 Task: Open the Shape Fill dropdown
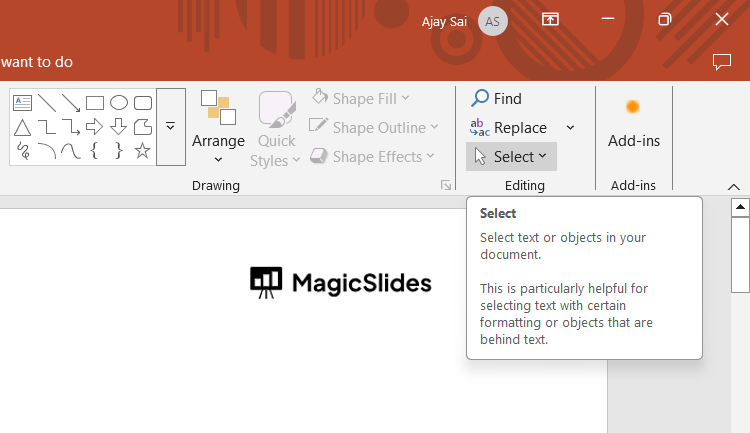pos(360,99)
